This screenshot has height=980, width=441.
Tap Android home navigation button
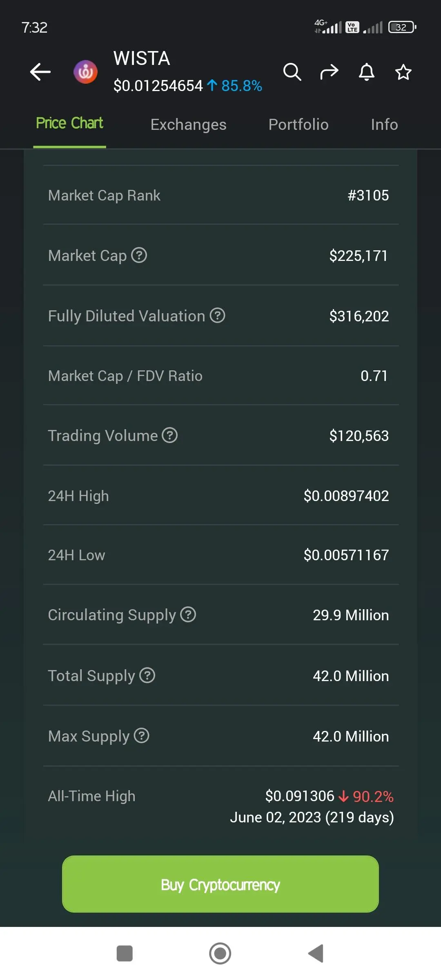click(x=220, y=953)
